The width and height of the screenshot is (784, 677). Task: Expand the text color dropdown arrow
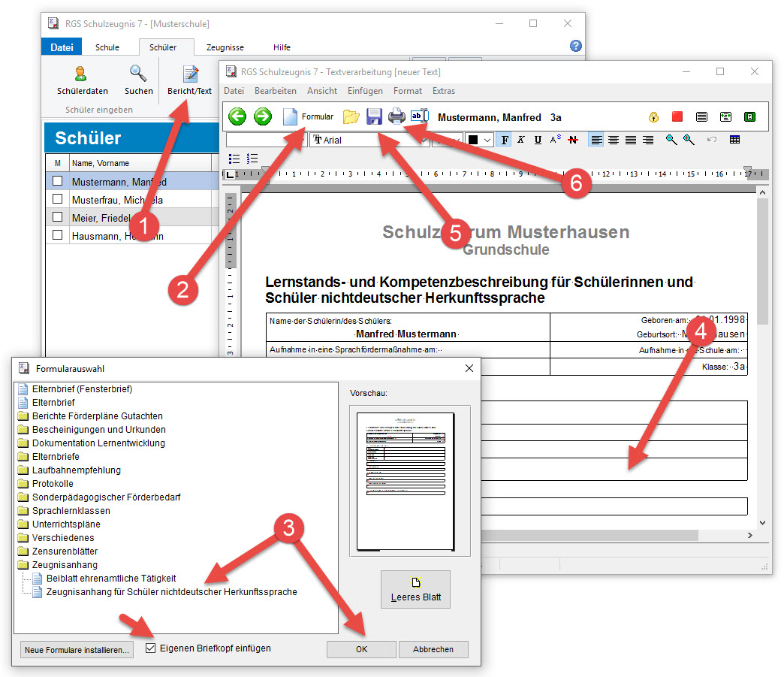tap(487, 140)
